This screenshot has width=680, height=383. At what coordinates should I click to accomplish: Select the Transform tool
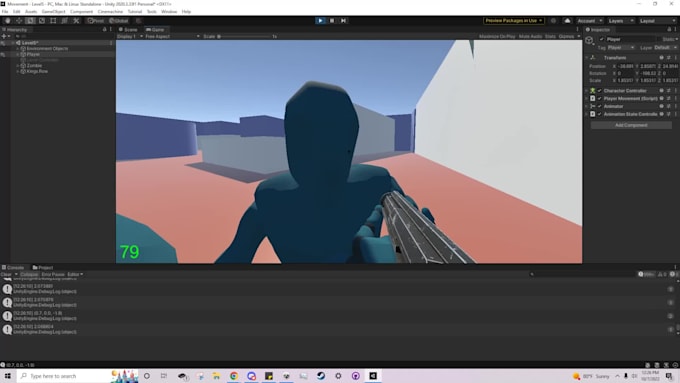pos(64,20)
